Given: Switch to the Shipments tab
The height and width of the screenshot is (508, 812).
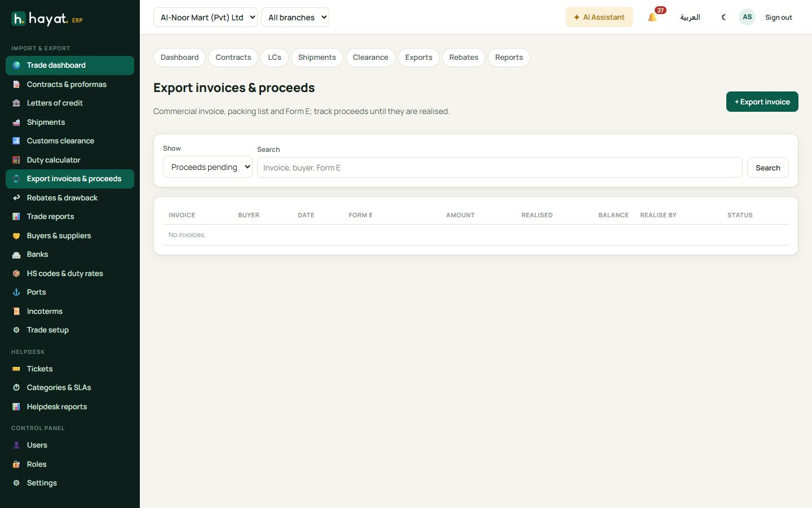Looking at the screenshot, I should pos(317,58).
